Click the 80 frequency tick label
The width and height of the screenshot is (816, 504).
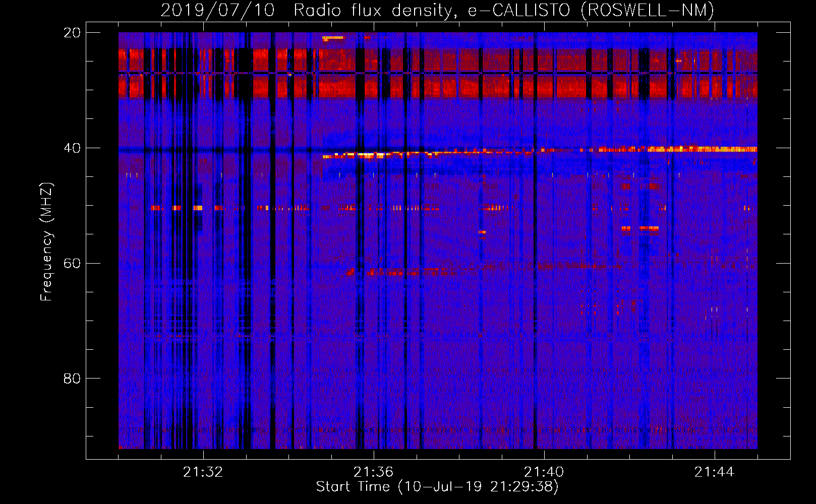(x=72, y=379)
